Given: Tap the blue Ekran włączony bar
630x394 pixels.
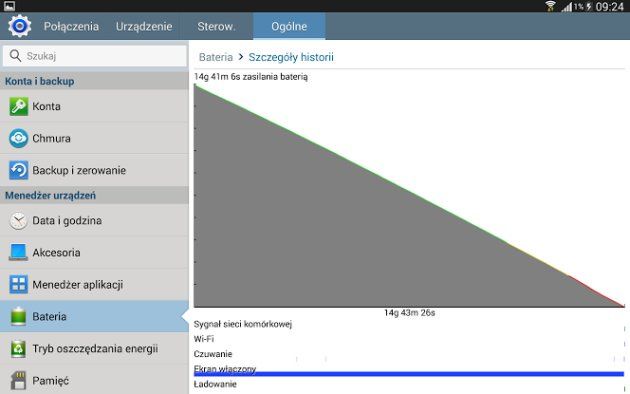Looking at the screenshot, I should click(x=409, y=374).
